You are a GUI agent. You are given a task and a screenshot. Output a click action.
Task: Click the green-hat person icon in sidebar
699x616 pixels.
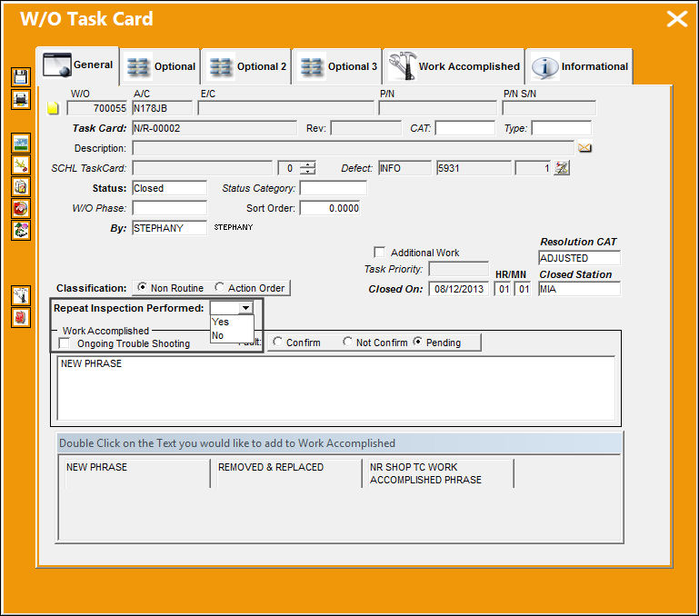pos(21,230)
